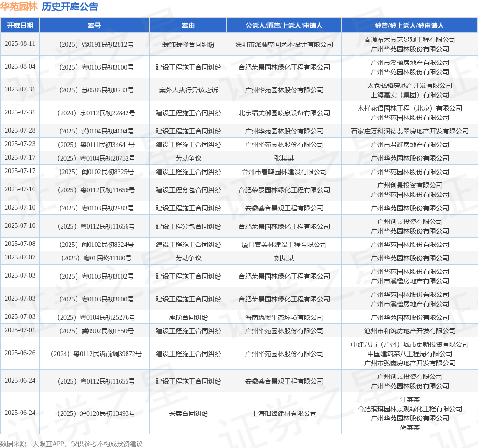Click 广州市君耀房地产有限公司
This screenshot has height=448, width=478.
(x=410, y=145)
